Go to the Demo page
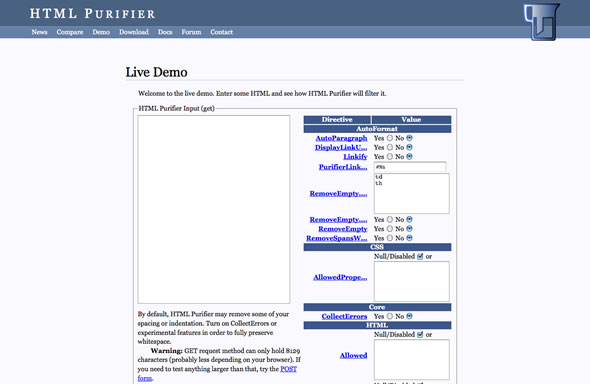The width and height of the screenshot is (590, 384). pyautogui.click(x=101, y=32)
